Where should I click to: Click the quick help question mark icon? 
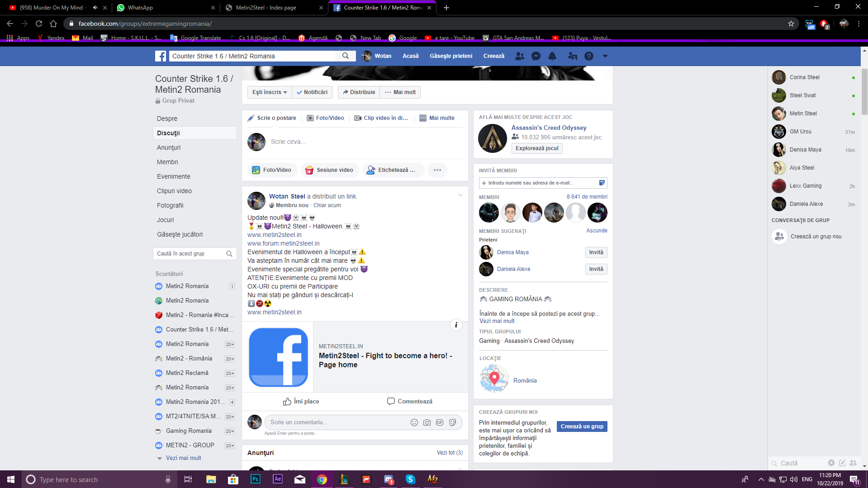click(589, 56)
